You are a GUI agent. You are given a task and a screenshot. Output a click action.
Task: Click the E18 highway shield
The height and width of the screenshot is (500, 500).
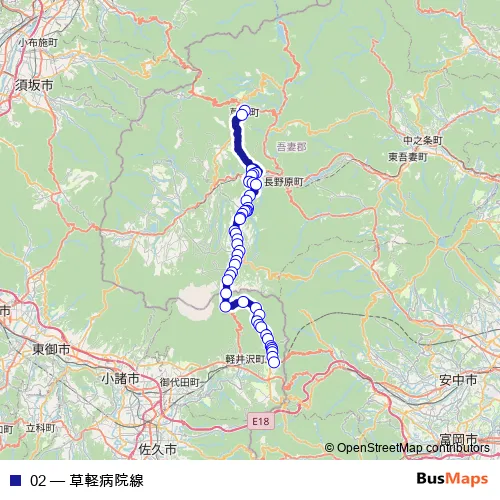coord(261,422)
